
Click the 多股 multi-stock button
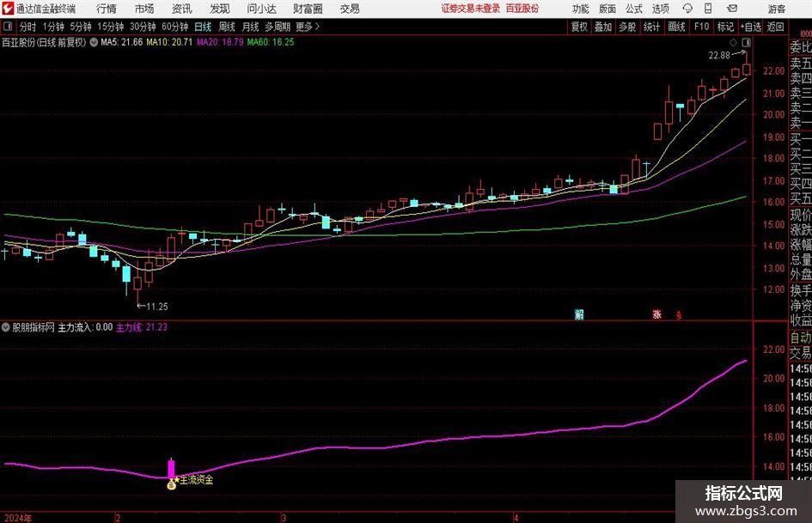point(627,27)
